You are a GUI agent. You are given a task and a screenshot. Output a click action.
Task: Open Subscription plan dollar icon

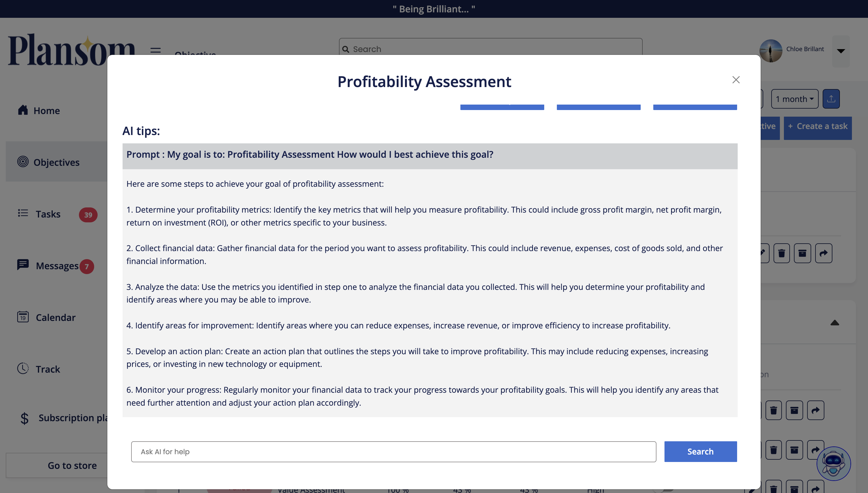pyautogui.click(x=24, y=418)
